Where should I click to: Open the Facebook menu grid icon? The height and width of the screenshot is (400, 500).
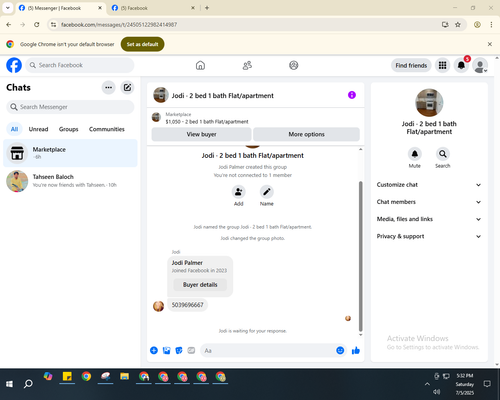pyautogui.click(x=442, y=65)
